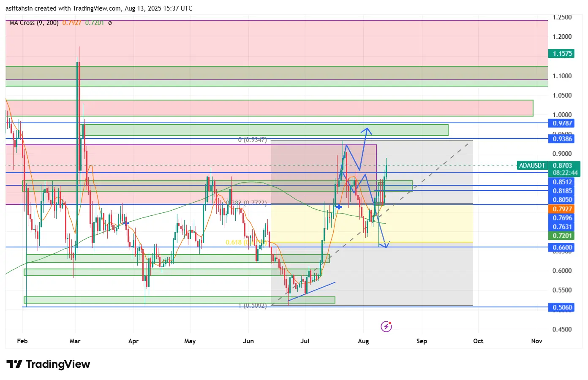The width and height of the screenshot is (588, 380).
Task: Click the 1.1000 price scale value
Action: click(562, 76)
